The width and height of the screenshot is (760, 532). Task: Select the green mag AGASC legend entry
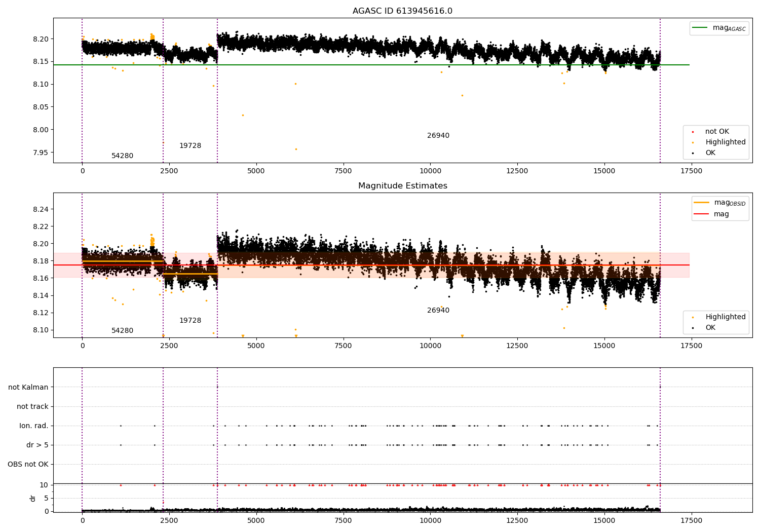pos(719,28)
